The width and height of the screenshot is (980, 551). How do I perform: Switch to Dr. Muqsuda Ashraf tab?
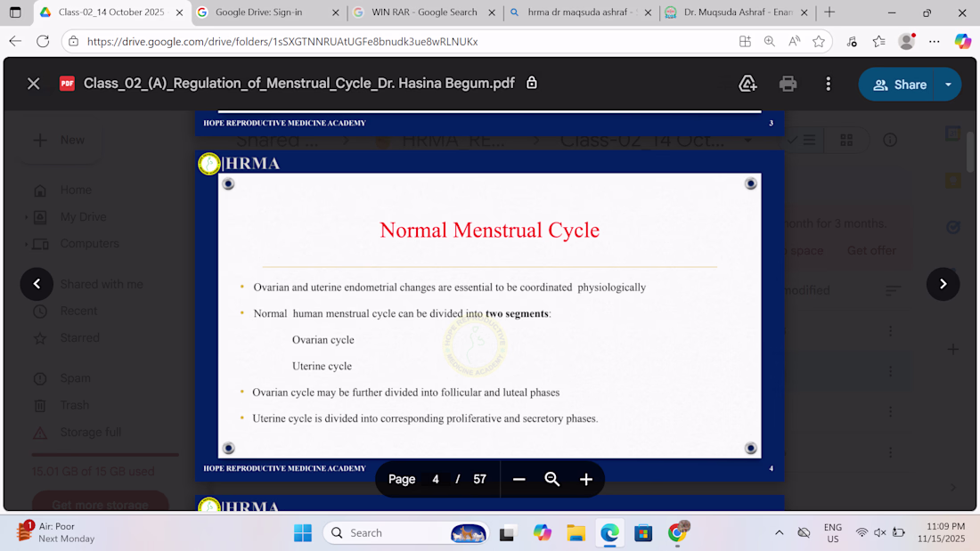tap(737, 12)
